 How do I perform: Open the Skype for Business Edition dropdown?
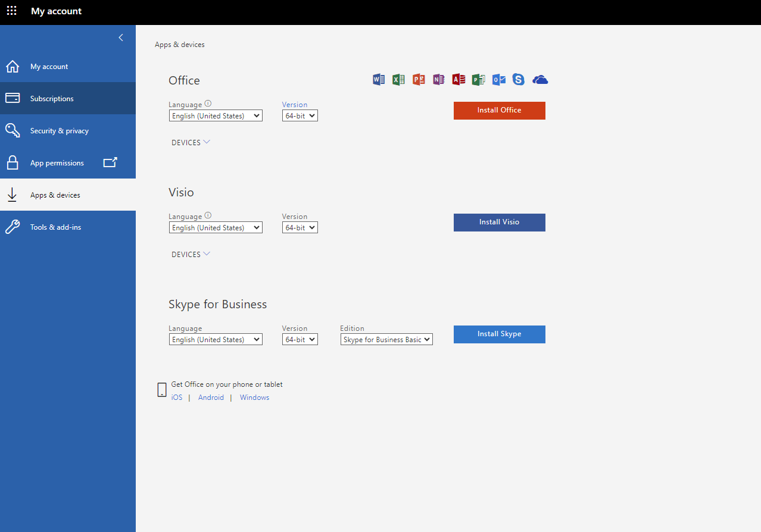coord(386,340)
